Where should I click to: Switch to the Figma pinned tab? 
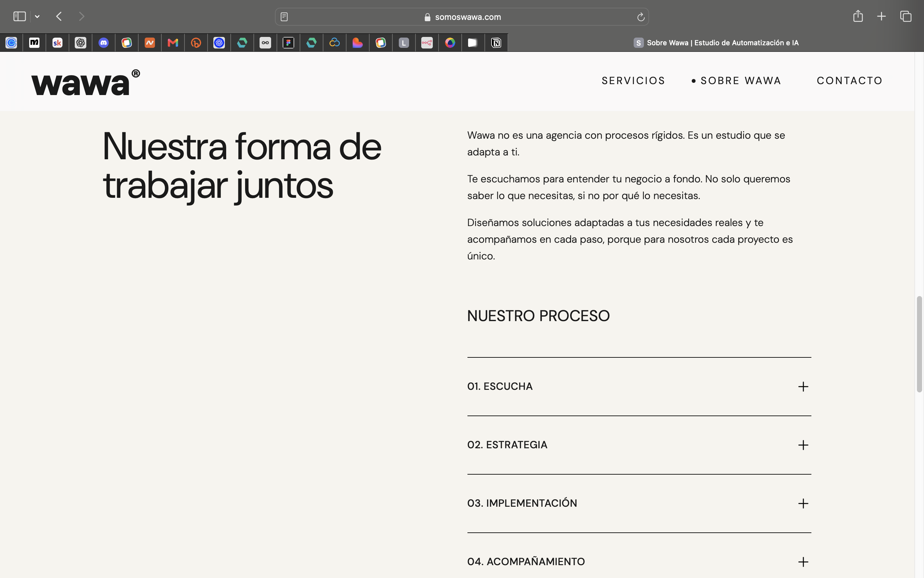pos(289,42)
